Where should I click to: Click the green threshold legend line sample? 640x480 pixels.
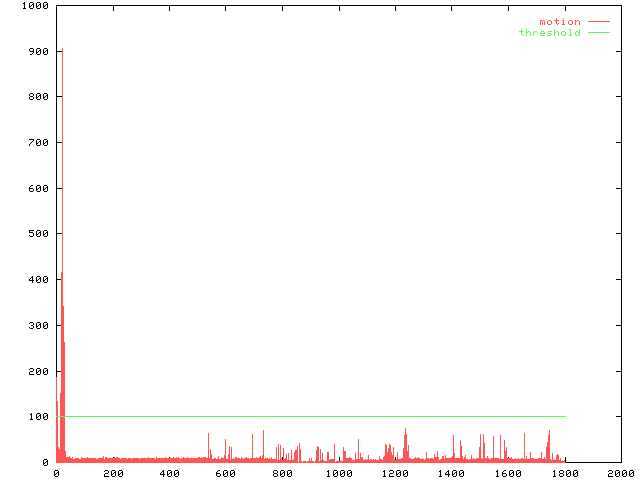pyautogui.click(x=598, y=33)
